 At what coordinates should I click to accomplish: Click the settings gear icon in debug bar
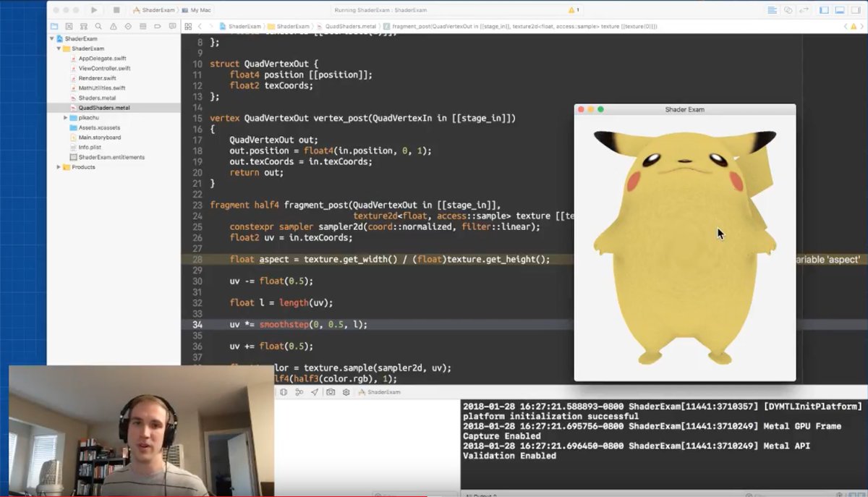(346, 392)
